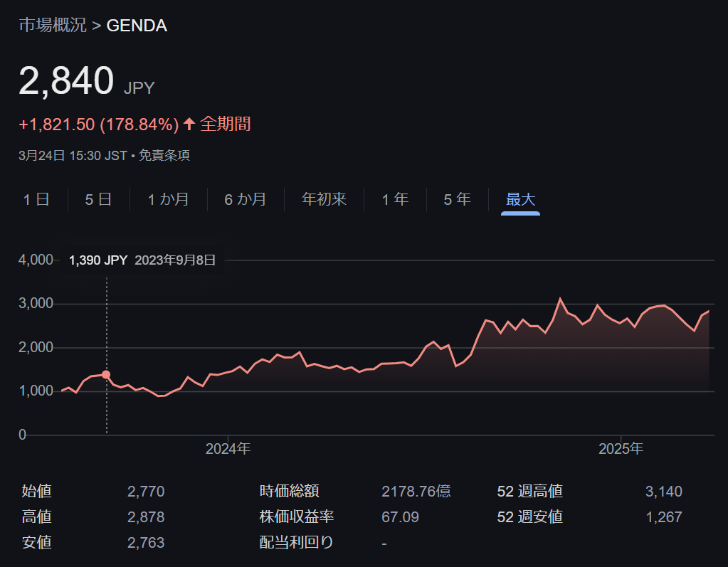
Task: Click the 始値 value 2,770
Action: point(146,492)
